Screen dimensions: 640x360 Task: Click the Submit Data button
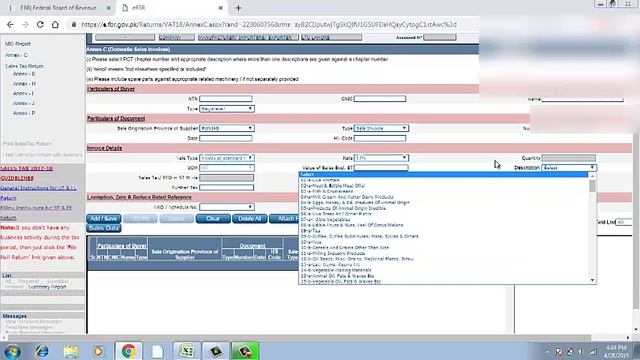coord(104,228)
